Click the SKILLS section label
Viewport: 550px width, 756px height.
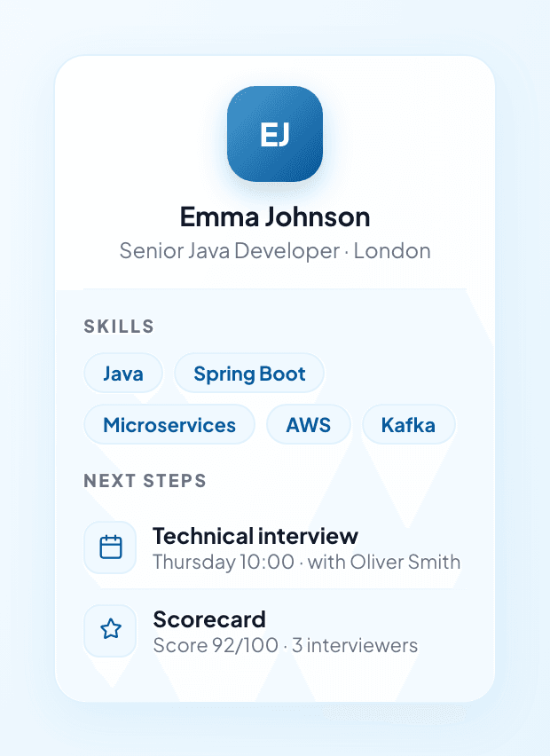tap(119, 327)
